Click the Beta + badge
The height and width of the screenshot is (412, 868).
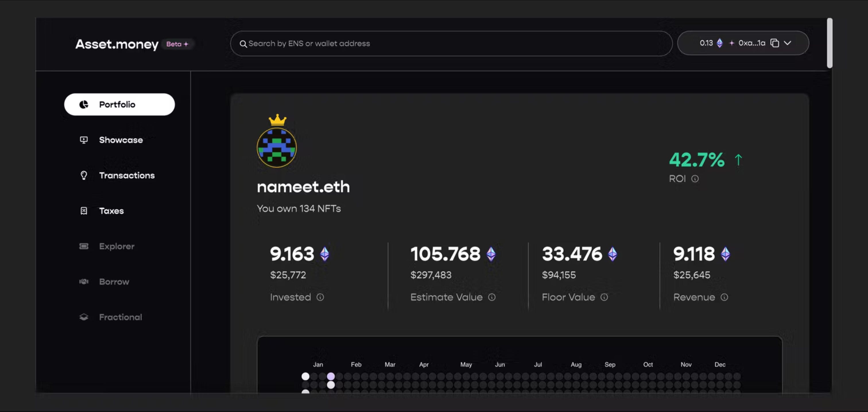[x=177, y=44]
